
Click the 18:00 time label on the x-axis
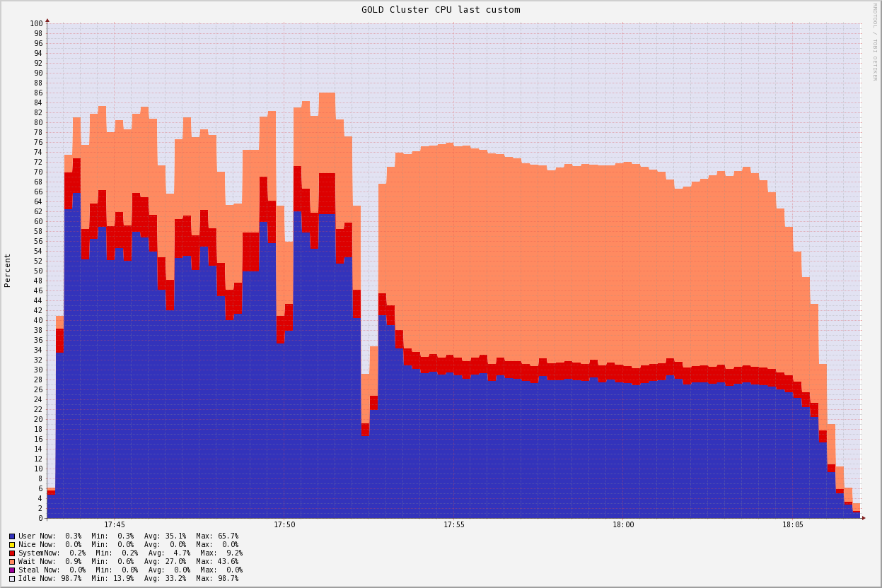pos(624,525)
